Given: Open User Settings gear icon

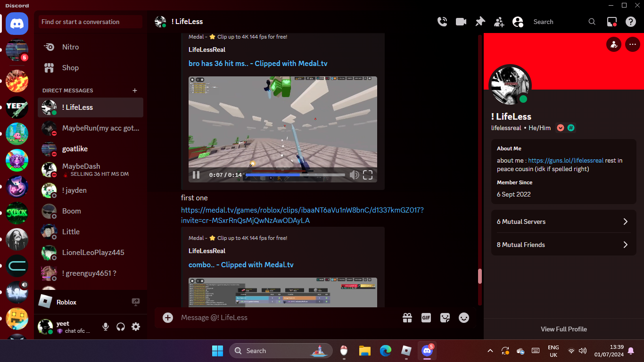Looking at the screenshot, I should [x=136, y=327].
